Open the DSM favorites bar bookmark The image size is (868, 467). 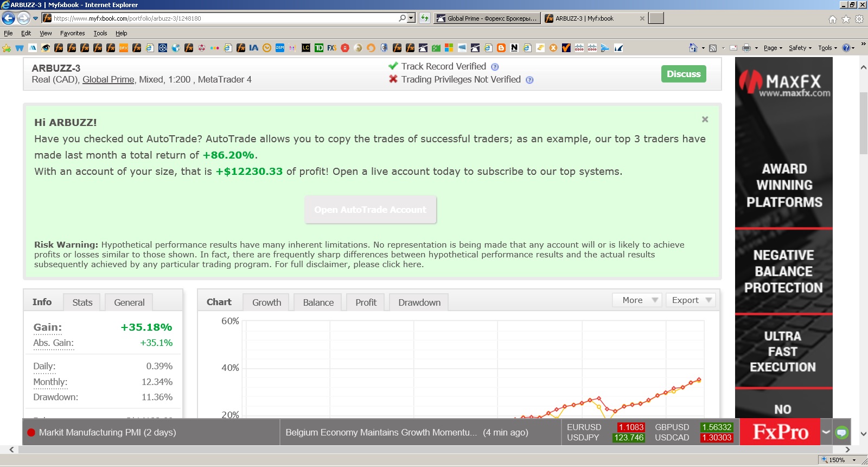tap(280, 48)
